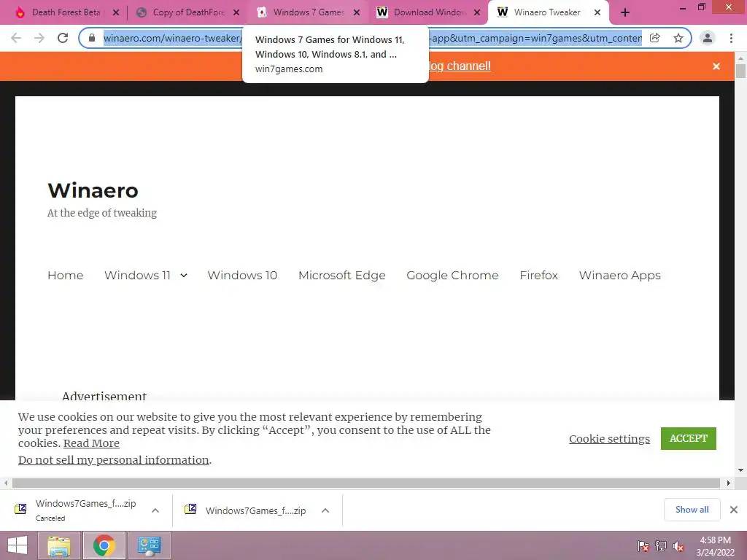Click Do not sell my personal information
Screen dimensions: 747x560
pos(113,460)
